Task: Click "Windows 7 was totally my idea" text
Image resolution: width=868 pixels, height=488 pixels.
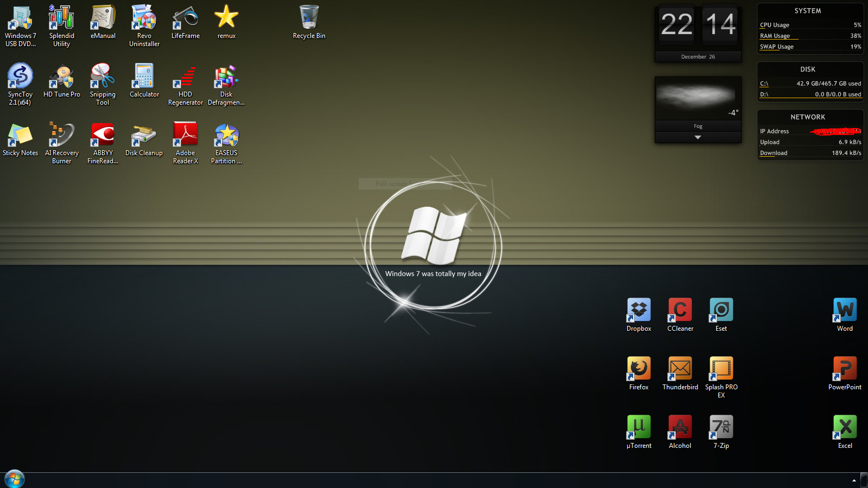Action: (433, 274)
